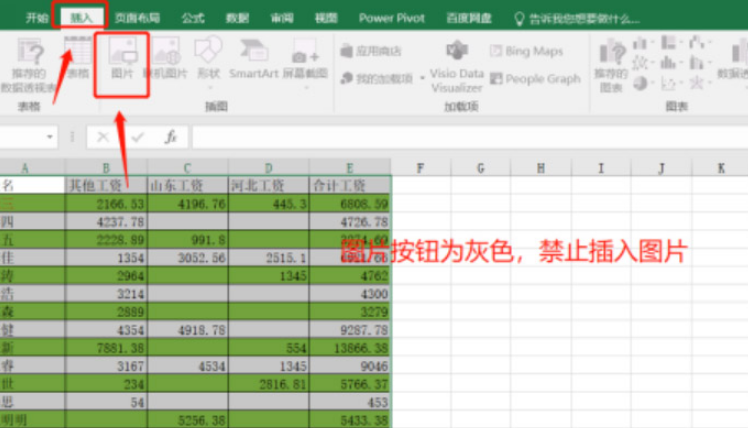Select column H header
The image size is (748, 428).
pos(540,168)
